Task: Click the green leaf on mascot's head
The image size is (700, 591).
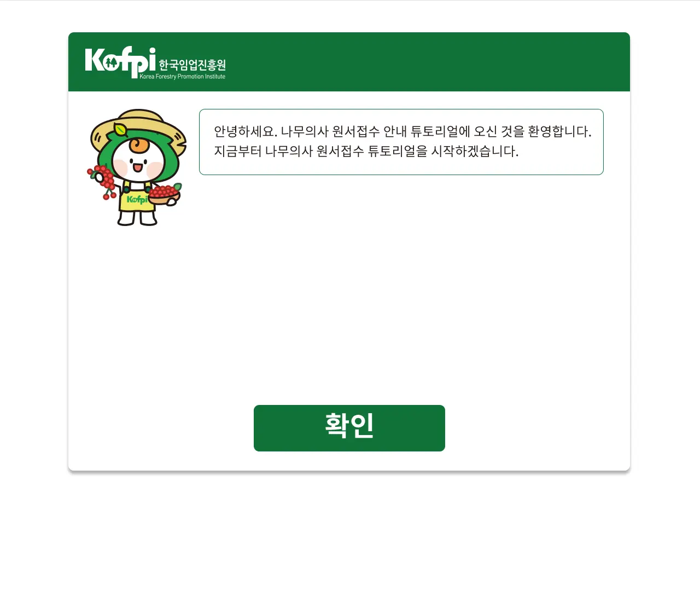Action: coord(120,130)
